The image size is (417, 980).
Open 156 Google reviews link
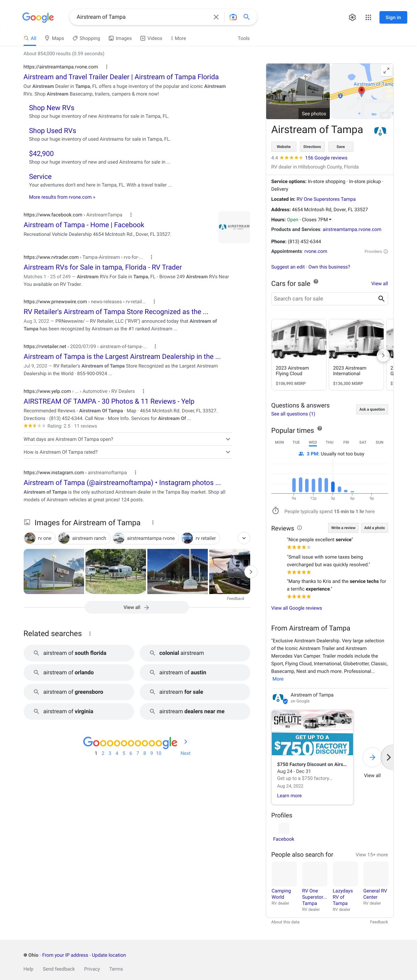coord(326,158)
